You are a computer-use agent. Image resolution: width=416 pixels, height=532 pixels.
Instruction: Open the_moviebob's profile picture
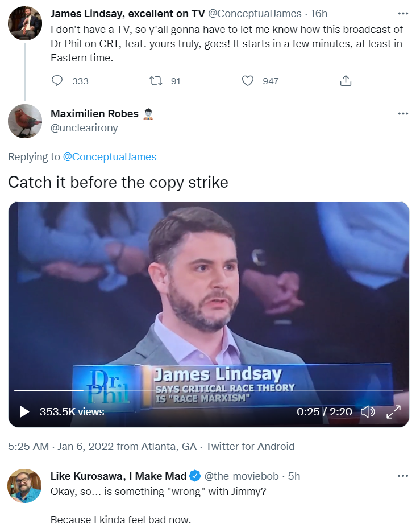point(25,485)
